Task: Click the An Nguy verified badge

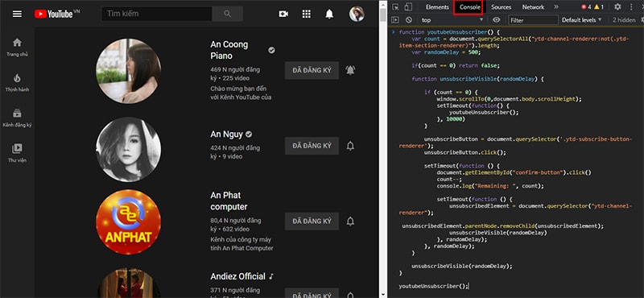Action: click(x=249, y=135)
